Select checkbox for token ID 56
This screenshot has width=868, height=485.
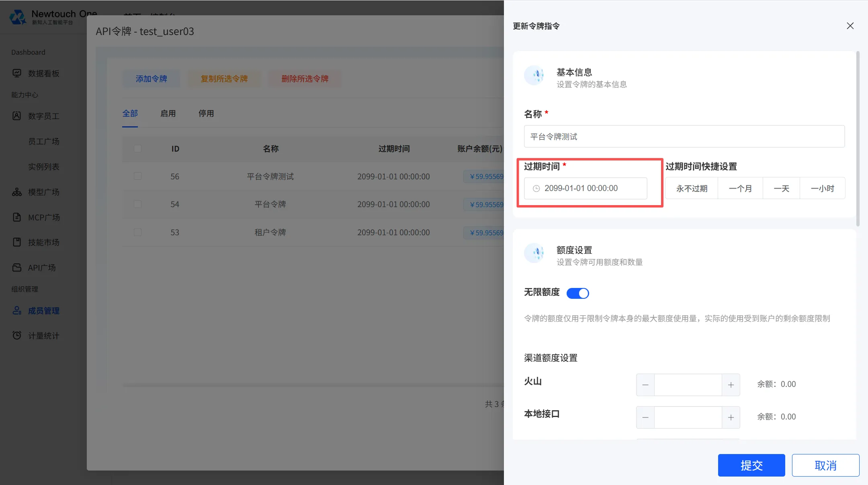point(138,176)
